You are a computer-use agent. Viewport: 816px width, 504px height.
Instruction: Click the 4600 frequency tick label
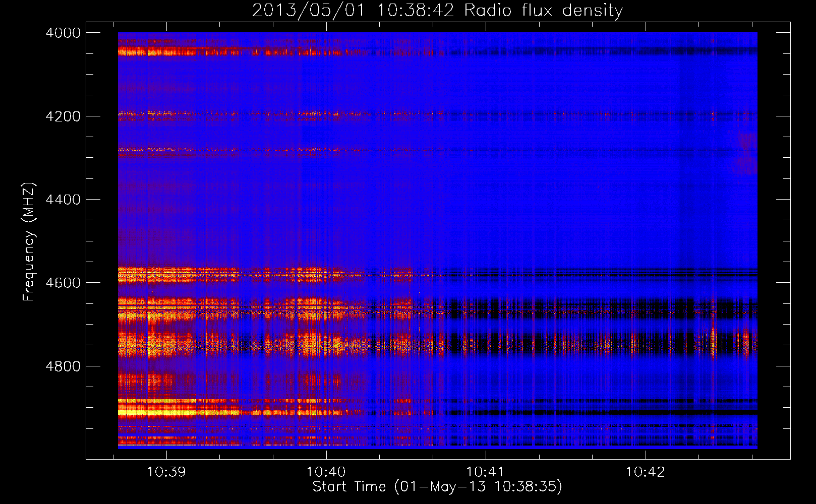coord(63,283)
